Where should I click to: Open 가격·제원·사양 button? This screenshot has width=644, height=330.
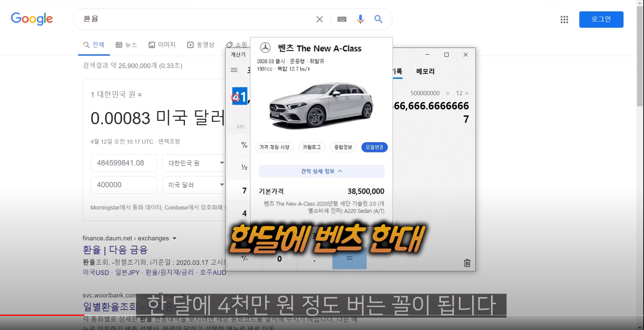click(275, 147)
